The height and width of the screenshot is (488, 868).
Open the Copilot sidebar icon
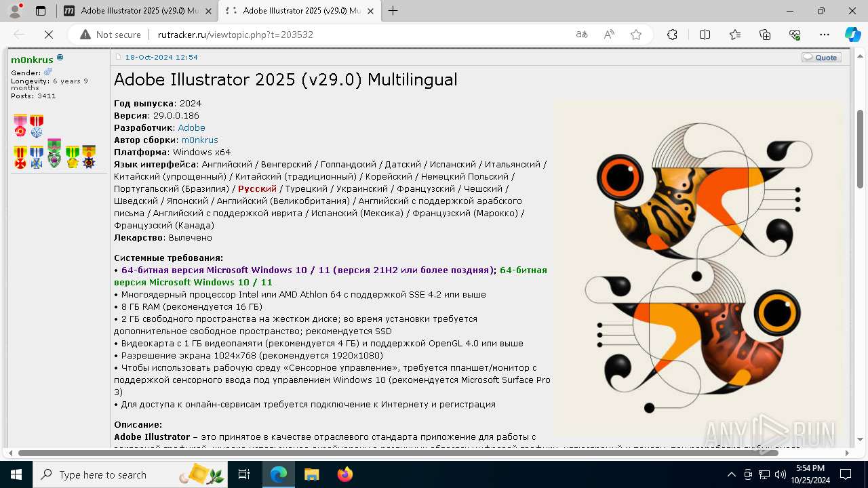(x=852, y=35)
